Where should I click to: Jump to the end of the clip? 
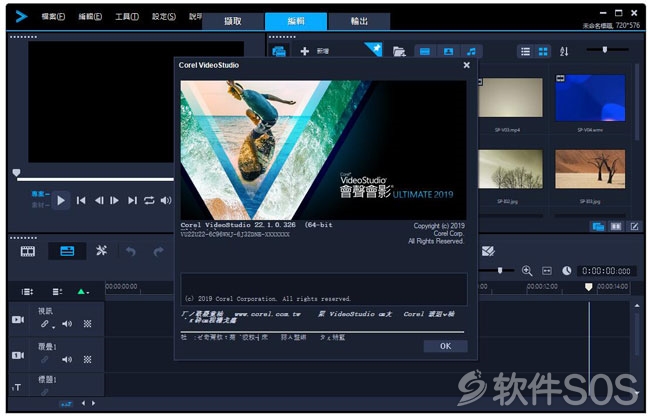coord(132,201)
